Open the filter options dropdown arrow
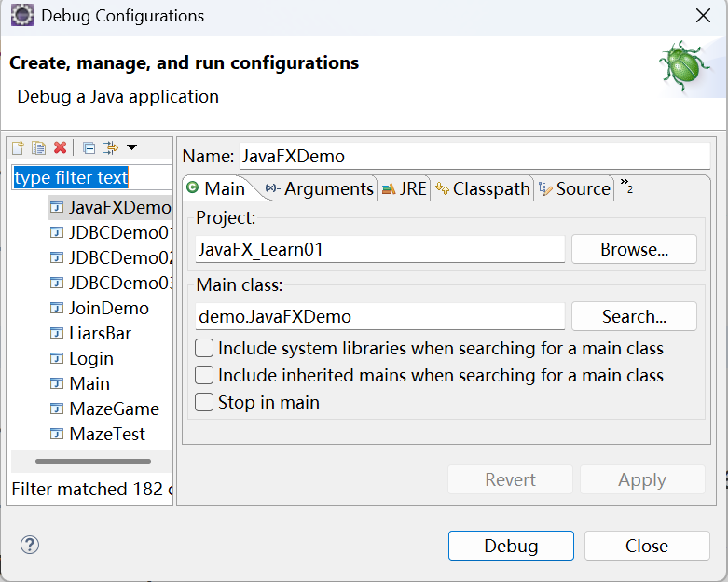The image size is (728, 582). [x=131, y=147]
